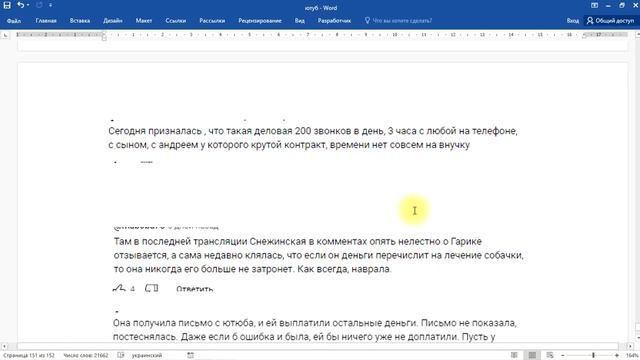The width and height of the screenshot is (640, 360).
Task: Click the text 'Как всегда, наврала.'
Action: [344, 269]
